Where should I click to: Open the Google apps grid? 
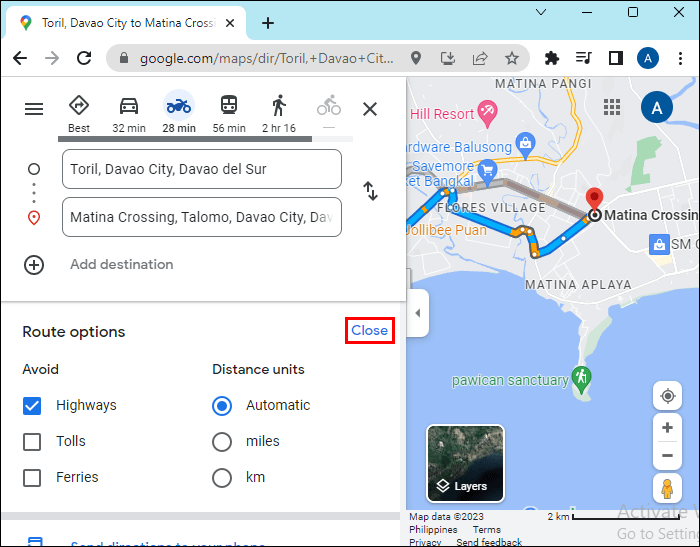(x=612, y=107)
